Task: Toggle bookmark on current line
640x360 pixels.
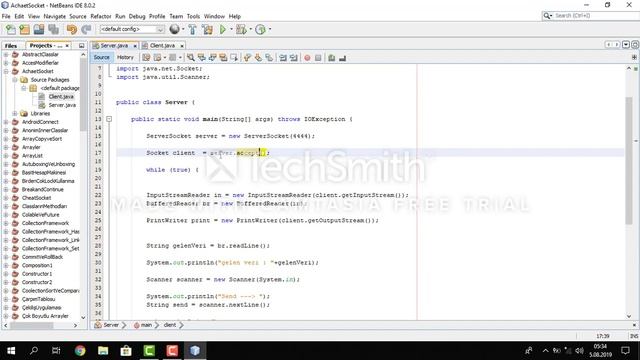Action: pos(269,58)
